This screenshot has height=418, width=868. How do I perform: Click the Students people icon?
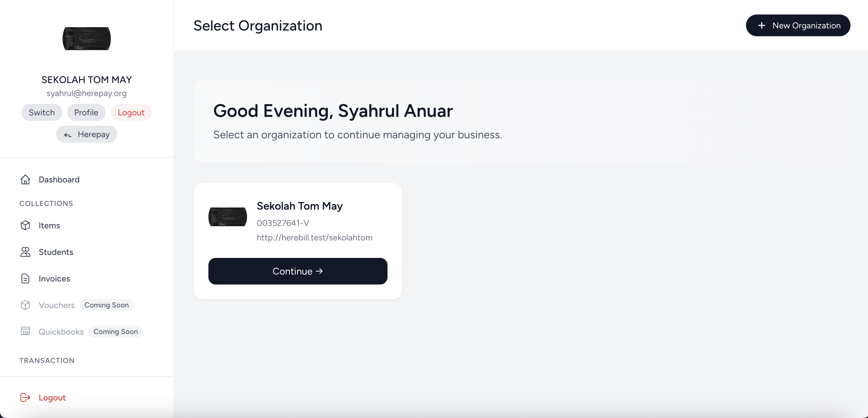26,252
